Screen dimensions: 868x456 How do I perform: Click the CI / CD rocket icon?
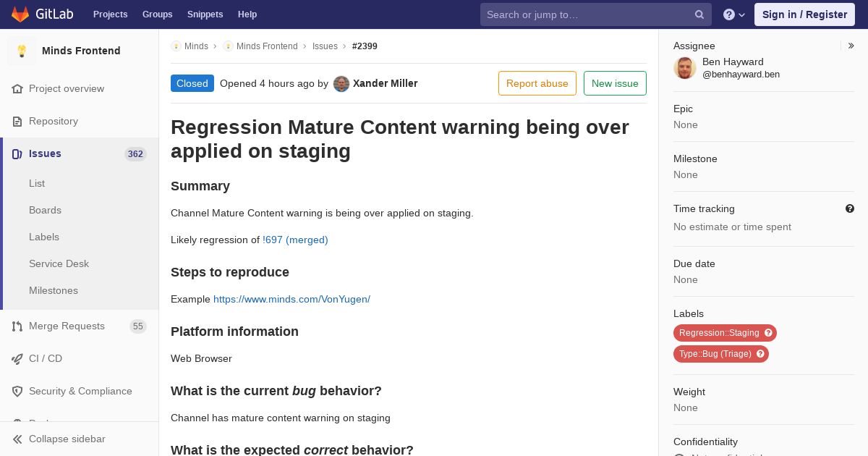coord(17,358)
